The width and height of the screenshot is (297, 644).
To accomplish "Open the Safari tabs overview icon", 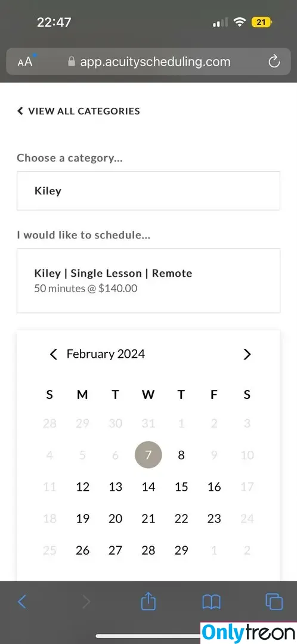I will click(x=274, y=602).
